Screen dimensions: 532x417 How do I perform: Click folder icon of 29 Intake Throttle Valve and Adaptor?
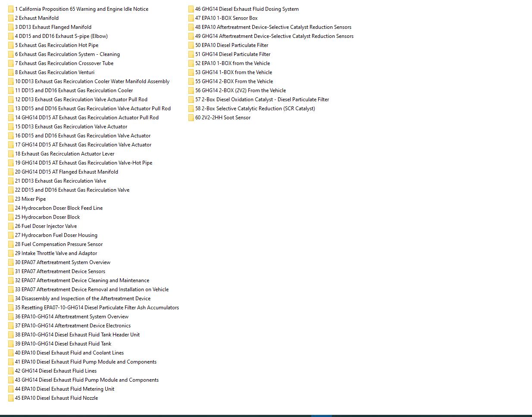(x=11, y=253)
